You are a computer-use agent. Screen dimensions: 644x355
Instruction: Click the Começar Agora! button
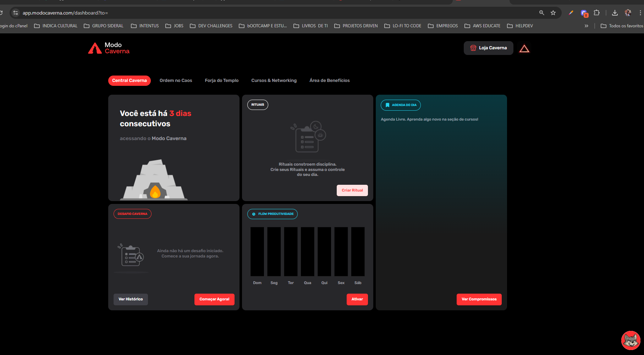[x=214, y=299]
